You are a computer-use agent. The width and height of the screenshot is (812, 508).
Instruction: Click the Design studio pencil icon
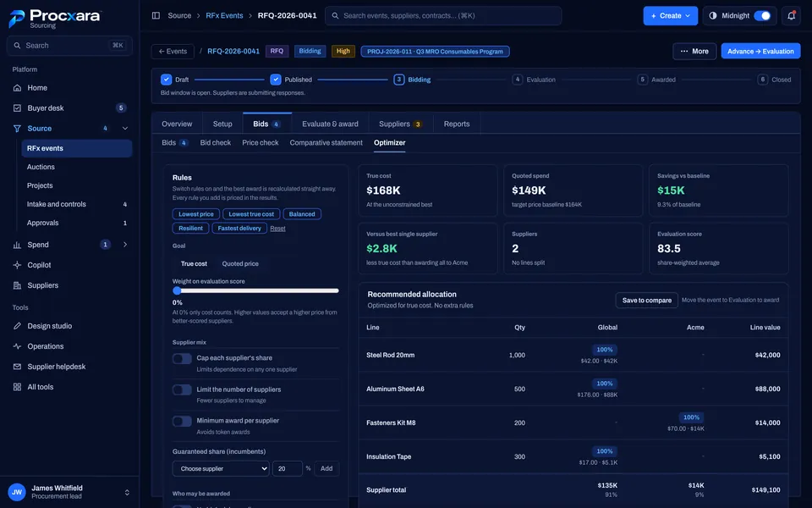[x=17, y=325]
